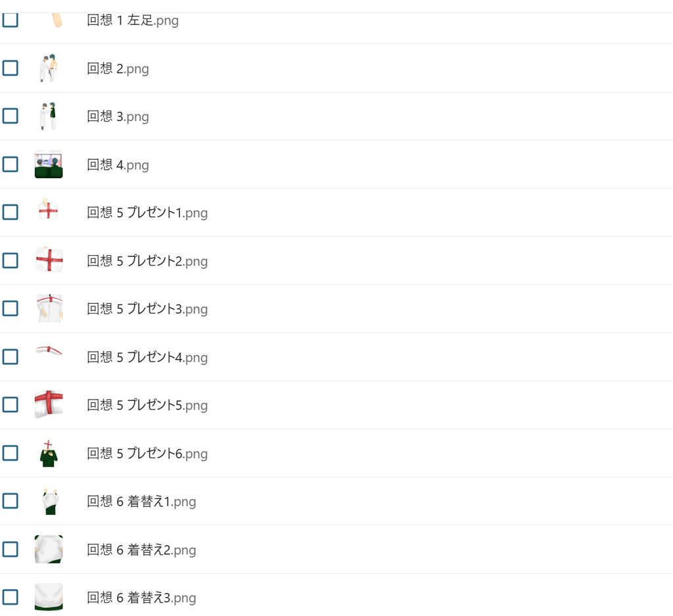Mark the 回想 6 着替え3.png checkbox

tap(11, 597)
